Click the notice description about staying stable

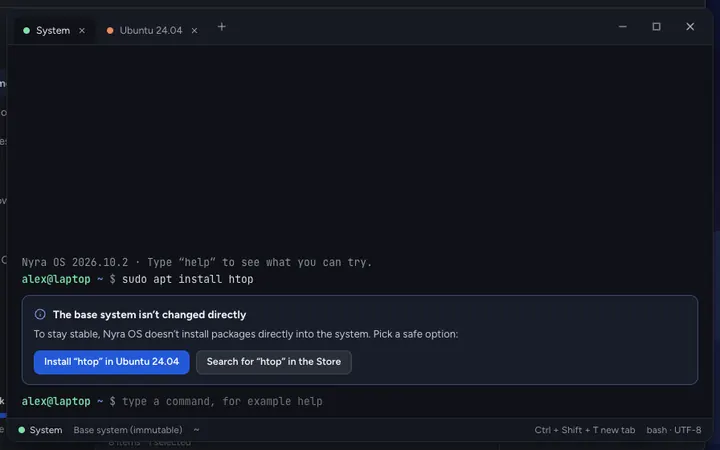pos(246,334)
